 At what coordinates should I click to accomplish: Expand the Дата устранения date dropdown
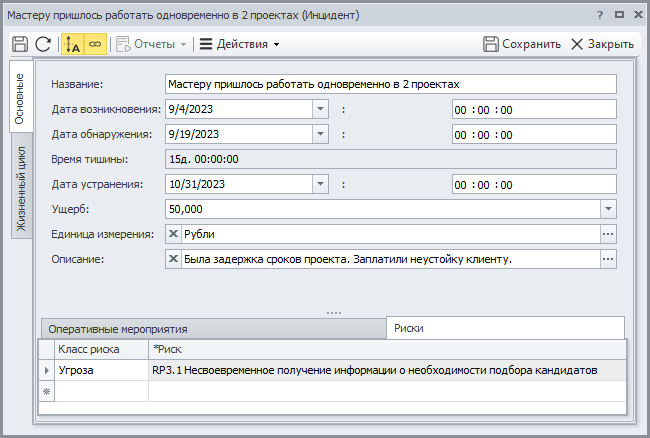click(x=320, y=184)
